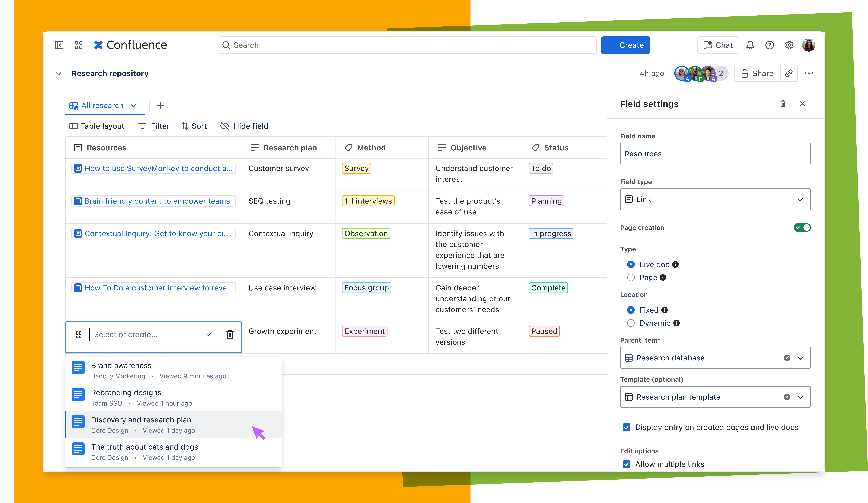This screenshot has width=868, height=503.
Task: Open the Brain friendly content link
Action: click(x=157, y=201)
